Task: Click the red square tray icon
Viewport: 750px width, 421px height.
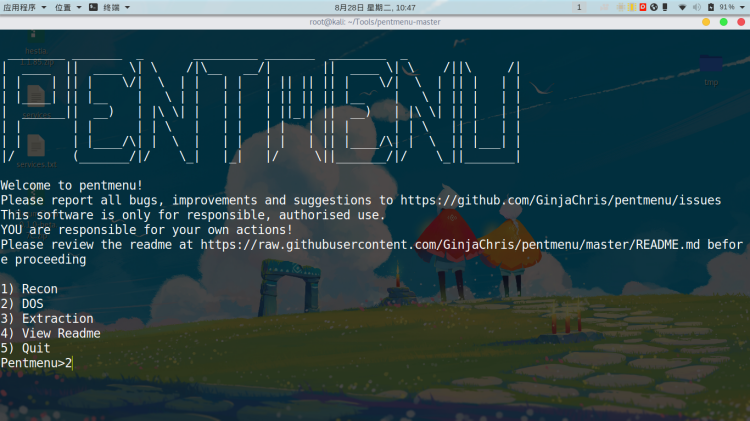Action: (x=642, y=7)
